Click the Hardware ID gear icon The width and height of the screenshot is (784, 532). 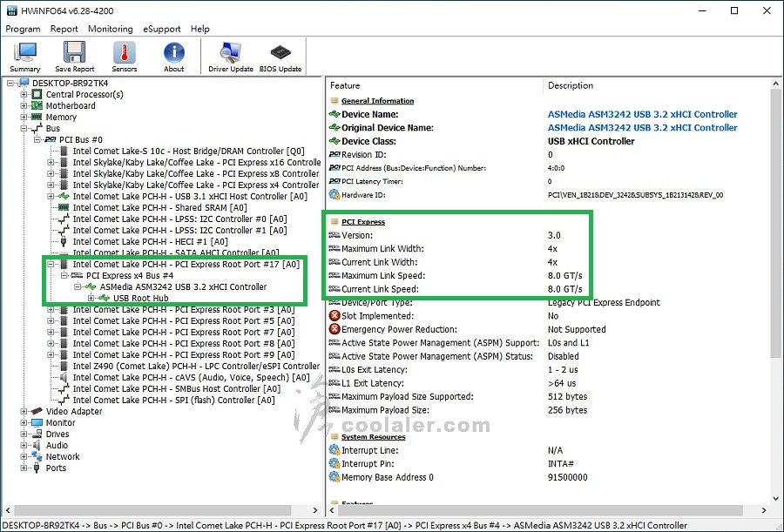point(335,194)
